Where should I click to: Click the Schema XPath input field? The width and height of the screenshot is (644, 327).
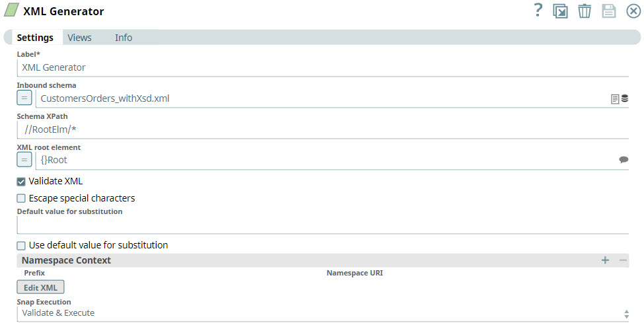pyautogui.click(x=322, y=129)
